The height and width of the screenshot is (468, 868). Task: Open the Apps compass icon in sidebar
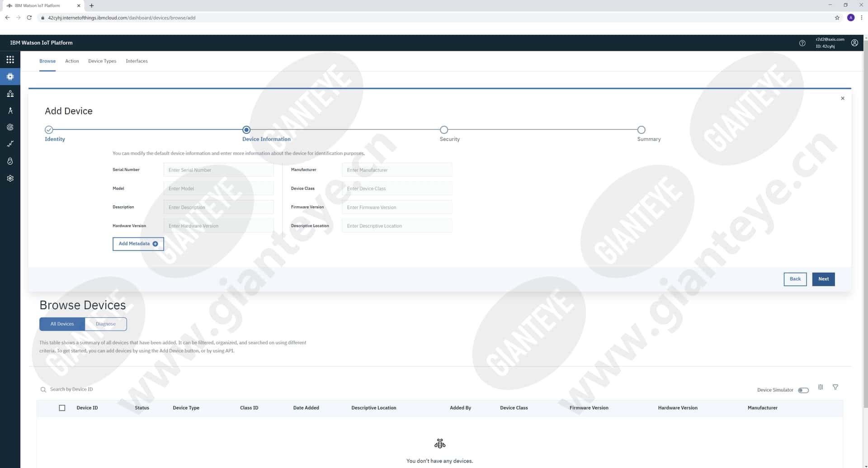coord(10,110)
